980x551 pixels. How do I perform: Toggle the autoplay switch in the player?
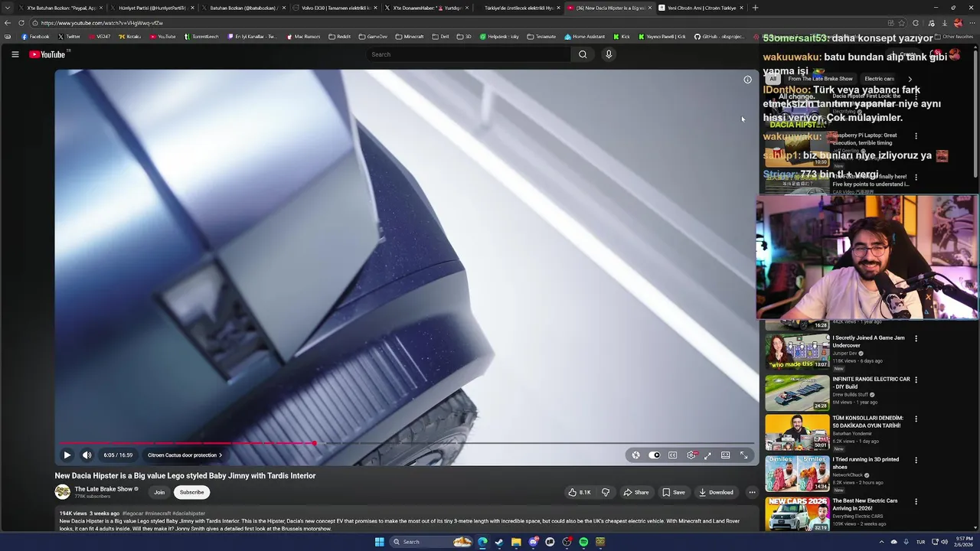tap(655, 455)
